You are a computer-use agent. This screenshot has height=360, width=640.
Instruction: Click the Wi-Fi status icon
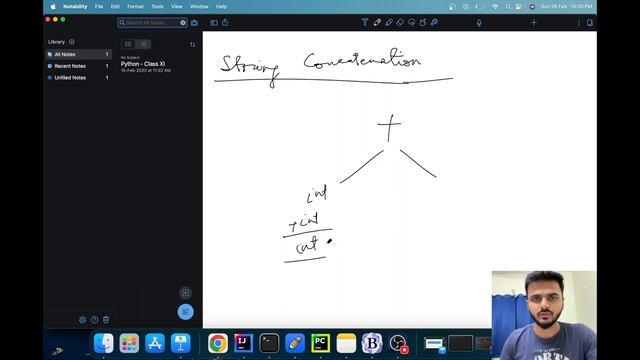click(495, 7)
